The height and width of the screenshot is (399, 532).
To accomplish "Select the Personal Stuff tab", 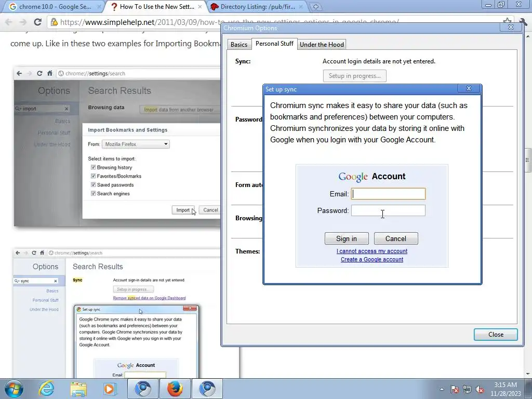I will click(x=274, y=44).
